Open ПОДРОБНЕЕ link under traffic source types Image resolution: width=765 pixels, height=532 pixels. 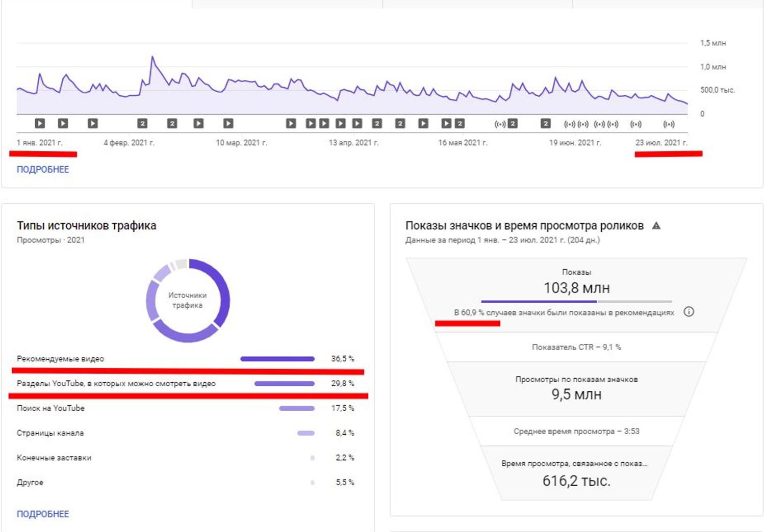pos(43,514)
